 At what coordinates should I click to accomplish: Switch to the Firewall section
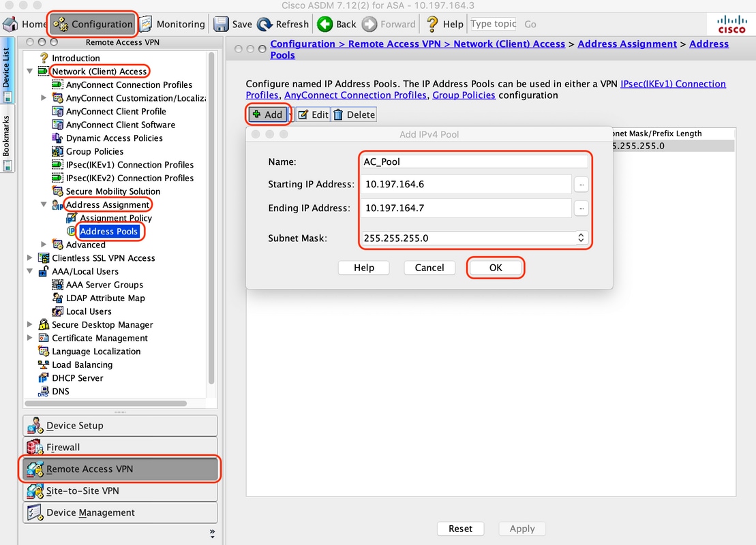(120, 447)
